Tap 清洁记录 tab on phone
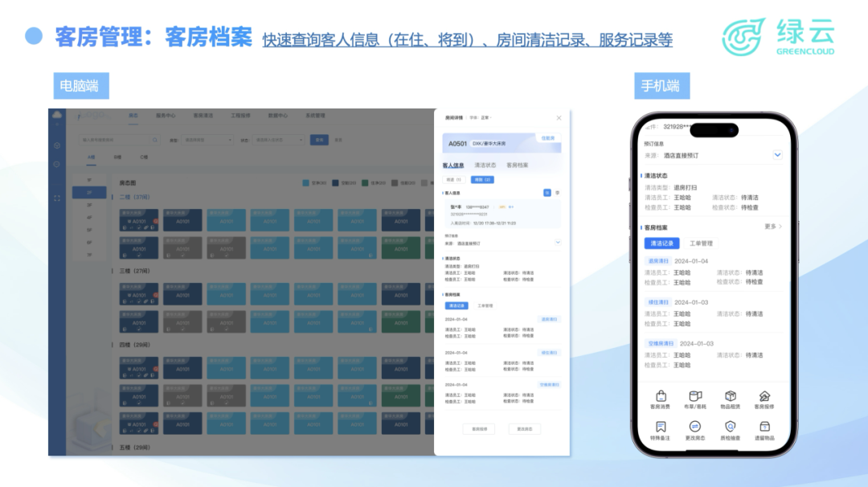Image resolution: width=868 pixels, height=487 pixels. click(x=662, y=243)
